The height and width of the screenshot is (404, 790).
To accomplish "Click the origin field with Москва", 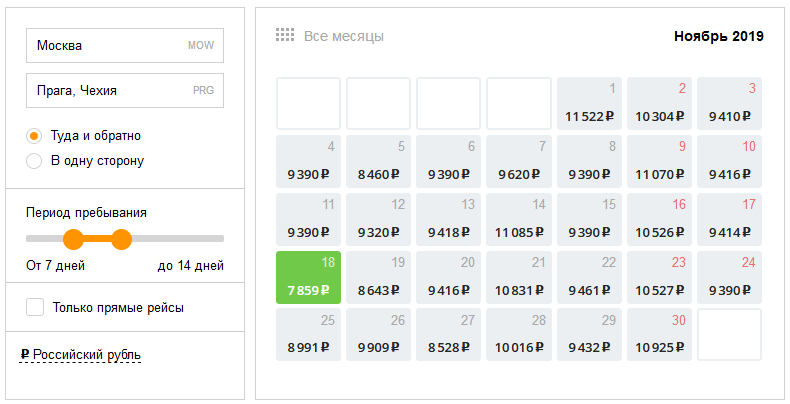I will tap(125, 46).
